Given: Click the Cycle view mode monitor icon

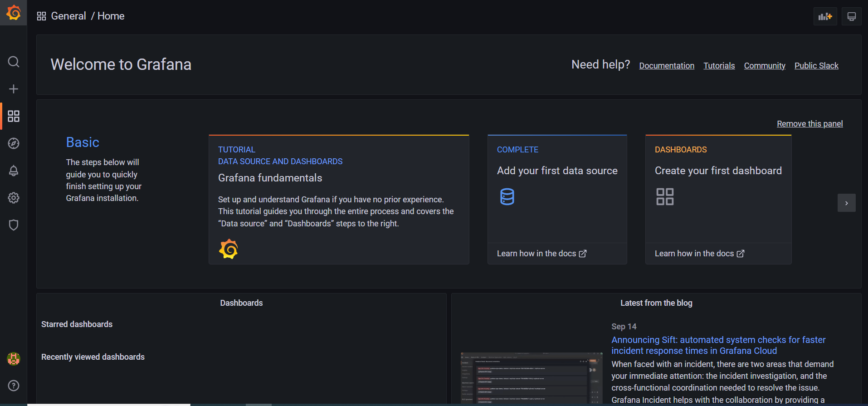Looking at the screenshot, I should [852, 16].
